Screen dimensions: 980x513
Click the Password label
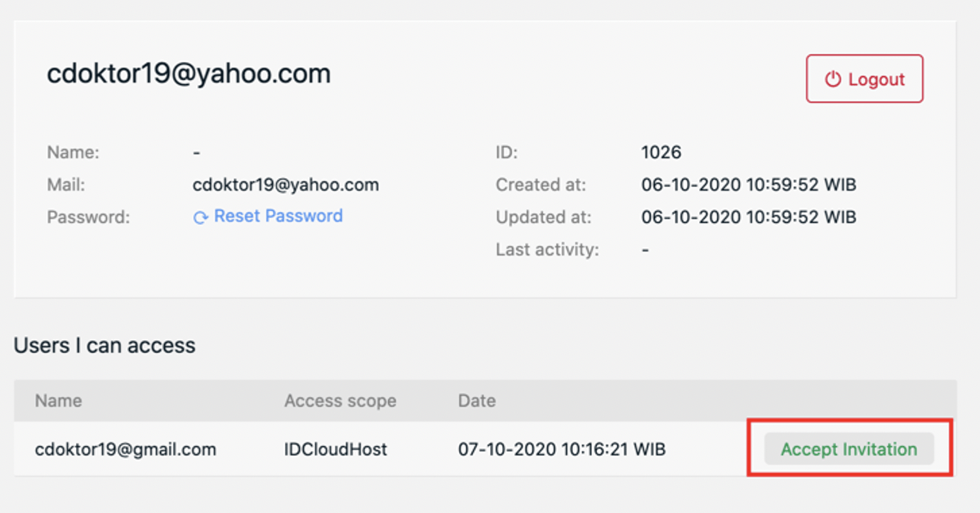(88, 217)
